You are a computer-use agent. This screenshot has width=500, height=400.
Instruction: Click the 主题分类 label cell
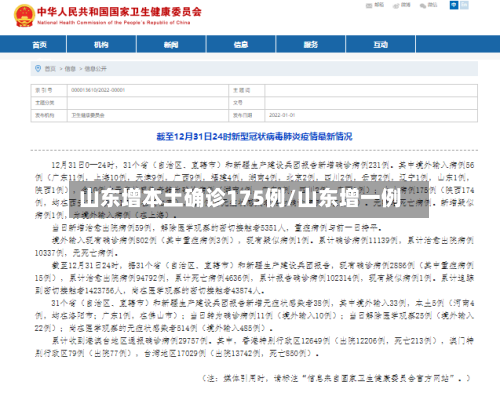pos(49,103)
